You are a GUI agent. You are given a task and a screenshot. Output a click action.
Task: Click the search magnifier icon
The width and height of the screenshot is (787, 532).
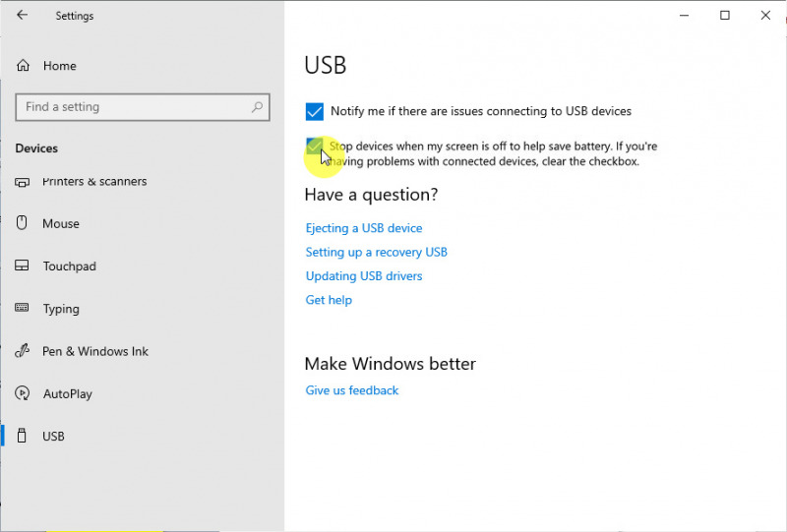pyautogui.click(x=257, y=107)
